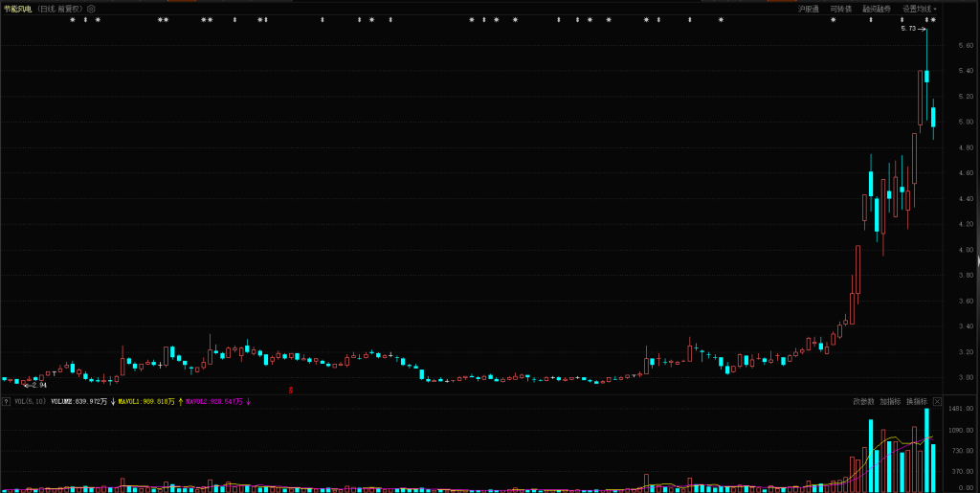This screenshot has width=980, height=493.
Task: Click the red info marker below the candlesticks
Action: pyautogui.click(x=291, y=390)
